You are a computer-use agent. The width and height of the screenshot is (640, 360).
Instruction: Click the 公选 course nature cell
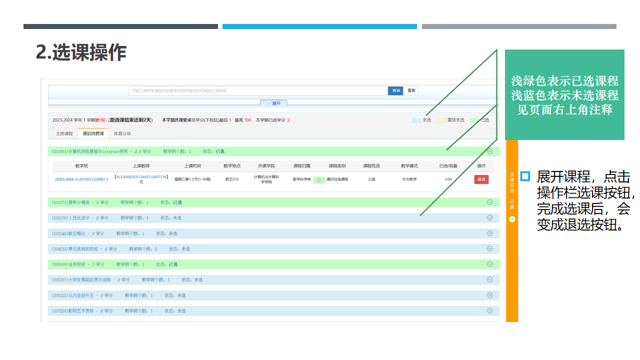pos(371,180)
